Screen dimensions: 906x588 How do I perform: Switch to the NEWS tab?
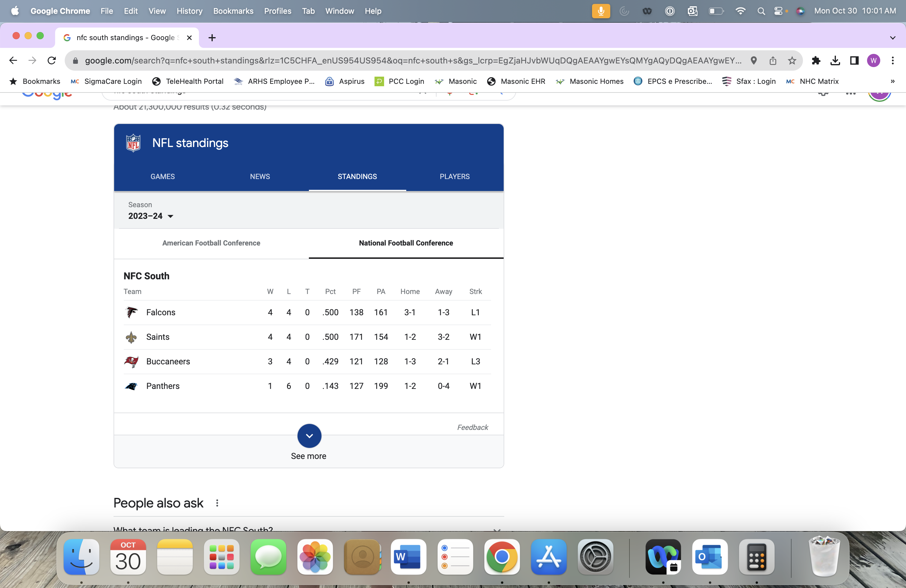(x=260, y=176)
